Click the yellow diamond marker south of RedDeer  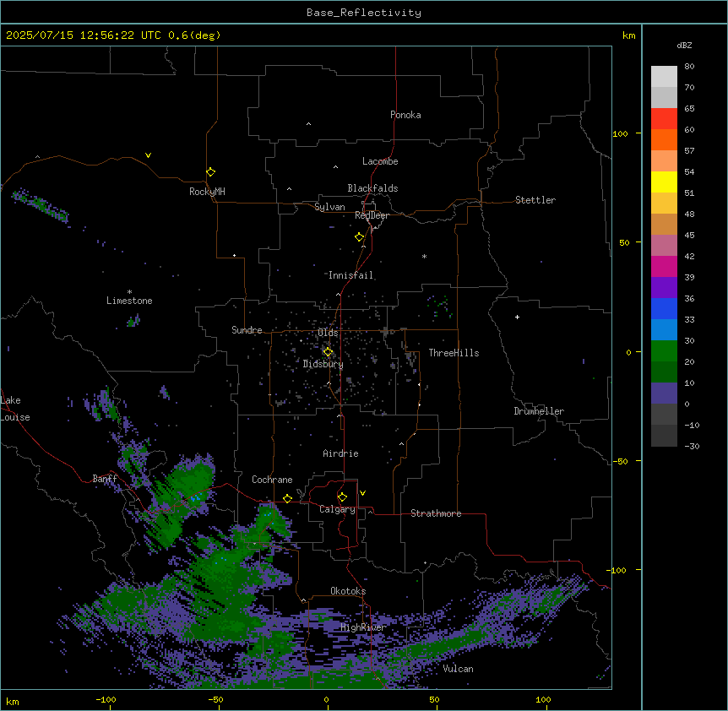[360, 237]
